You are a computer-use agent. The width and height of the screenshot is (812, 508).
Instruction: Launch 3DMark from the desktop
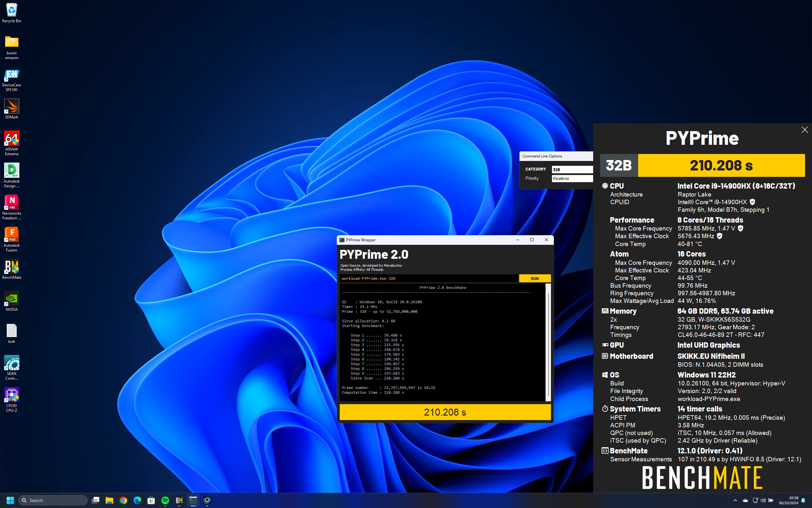11,109
